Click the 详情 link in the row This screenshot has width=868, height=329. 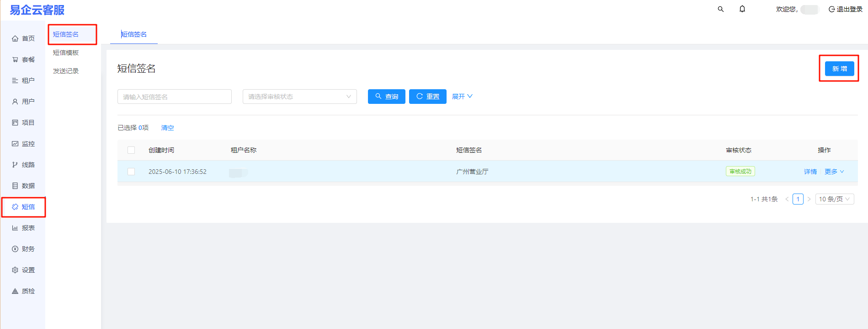[x=810, y=172]
